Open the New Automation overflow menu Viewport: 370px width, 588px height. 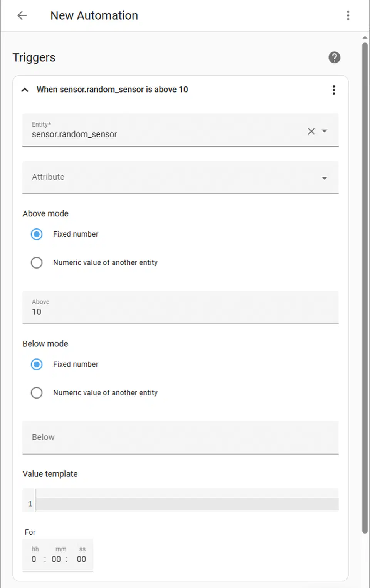point(348,15)
